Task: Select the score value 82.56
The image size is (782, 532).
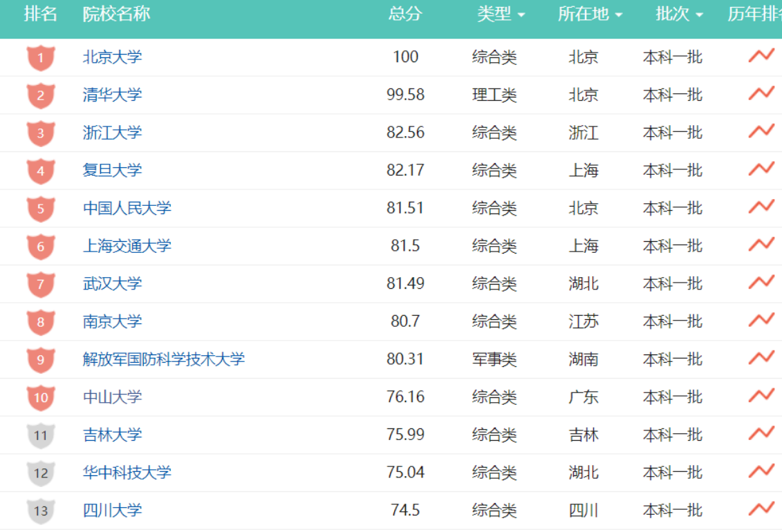Action: (x=405, y=133)
